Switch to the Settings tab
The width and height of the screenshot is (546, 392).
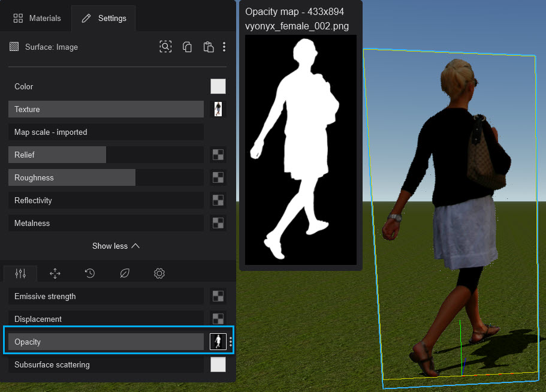point(103,18)
